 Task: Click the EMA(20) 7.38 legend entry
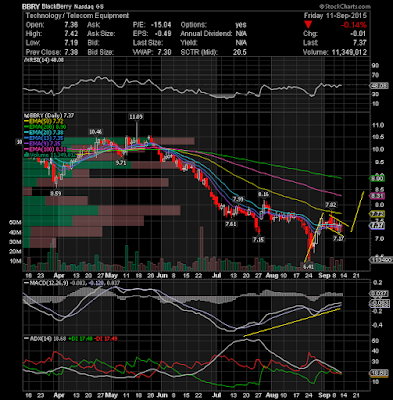pyautogui.click(x=45, y=133)
